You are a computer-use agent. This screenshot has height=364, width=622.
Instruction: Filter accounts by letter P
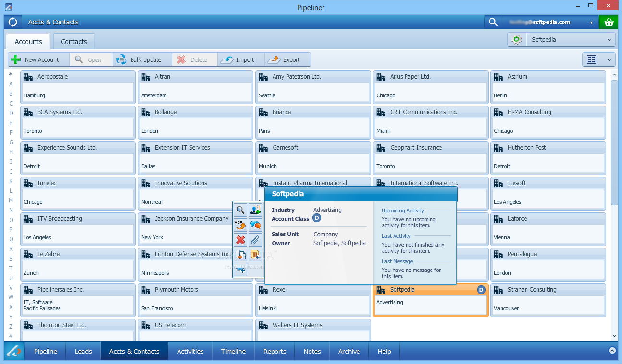tap(11, 230)
